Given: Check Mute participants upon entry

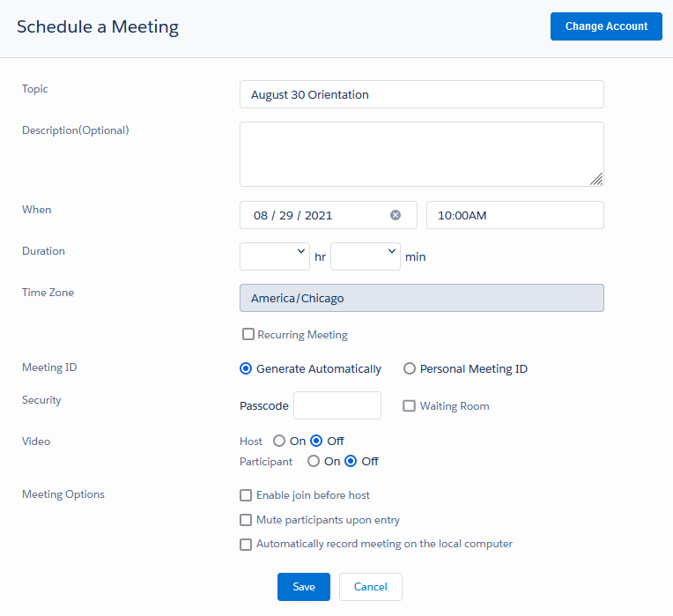Looking at the screenshot, I should pyautogui.click(x=246, y=520).
